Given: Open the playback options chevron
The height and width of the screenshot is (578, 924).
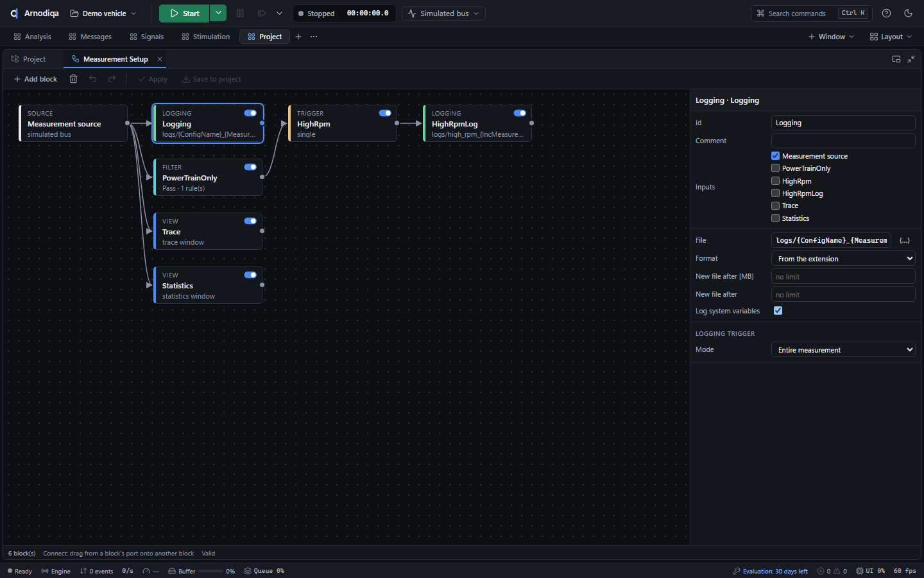Looking at the screenshot, I should [x=279, y=13].
